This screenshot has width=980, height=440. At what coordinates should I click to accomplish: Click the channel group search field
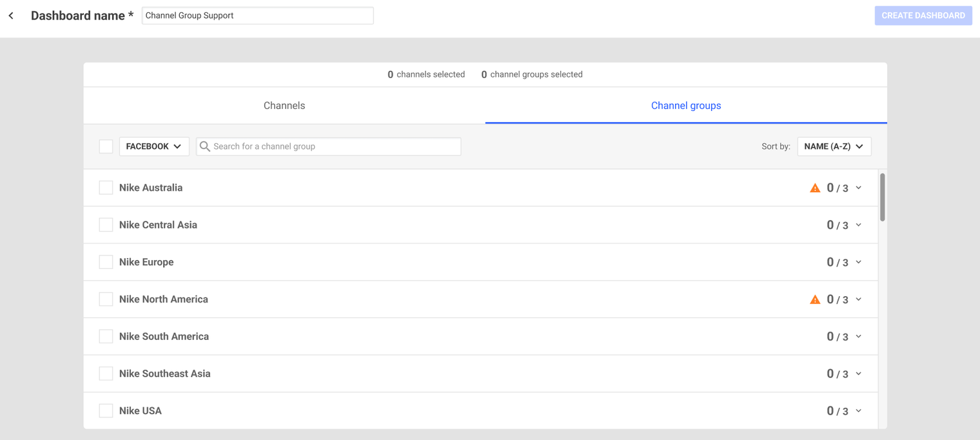329,146
